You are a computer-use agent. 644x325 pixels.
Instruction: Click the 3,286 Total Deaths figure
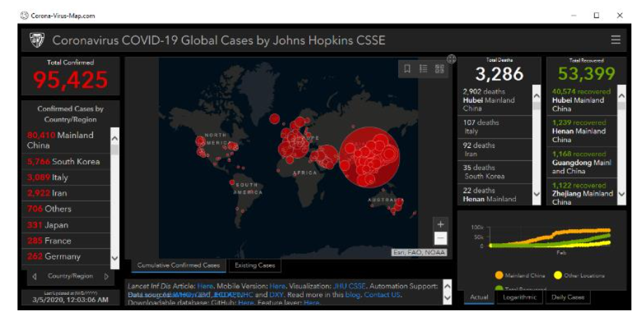pyautogui.click(x=499, y=74)
